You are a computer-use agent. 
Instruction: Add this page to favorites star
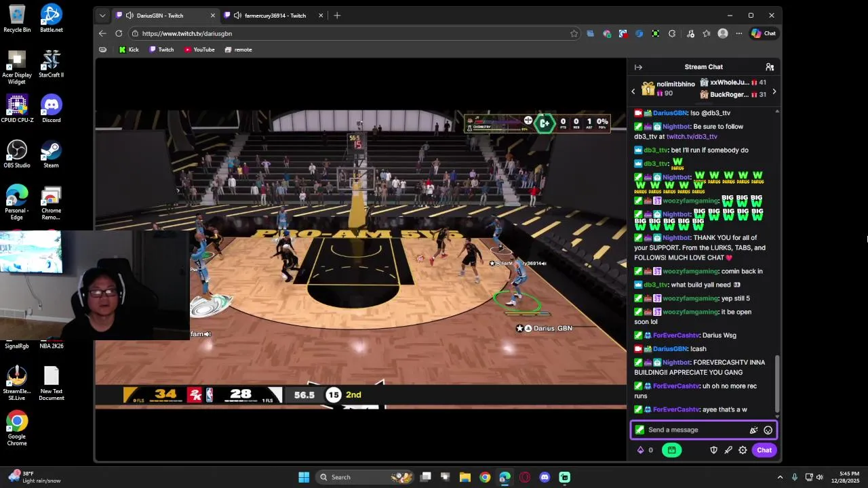pos(574,33)
